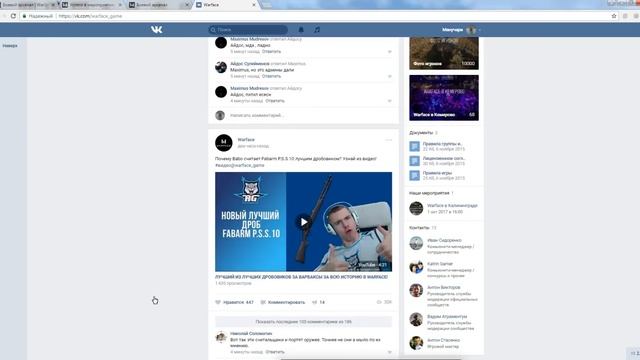Screen dimensions: 640x360
Task: Bookmark the page with the star icon
Action: pyautogui.click(x=614, y=16)
